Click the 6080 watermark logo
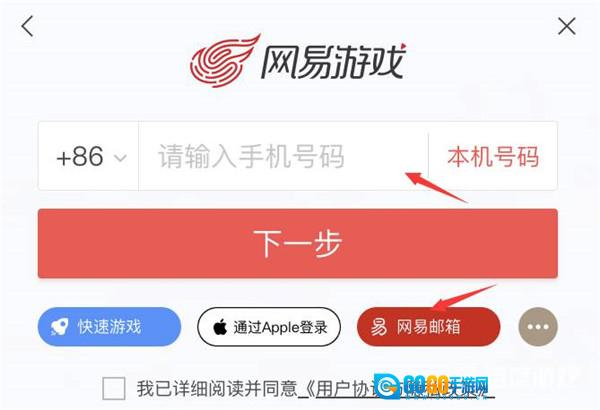The image size is (600, 410). click(432, 386)
